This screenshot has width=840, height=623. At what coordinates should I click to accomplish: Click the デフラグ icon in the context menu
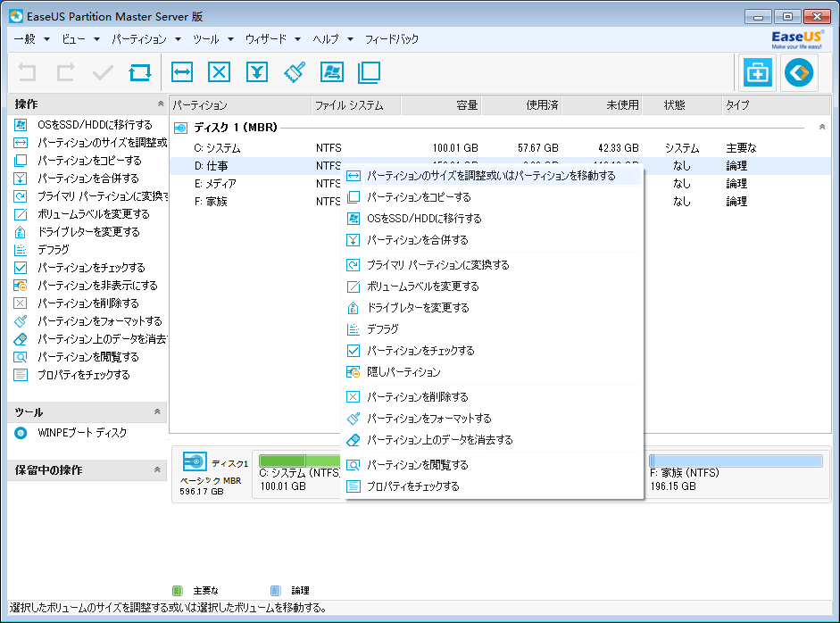point(353,329)
